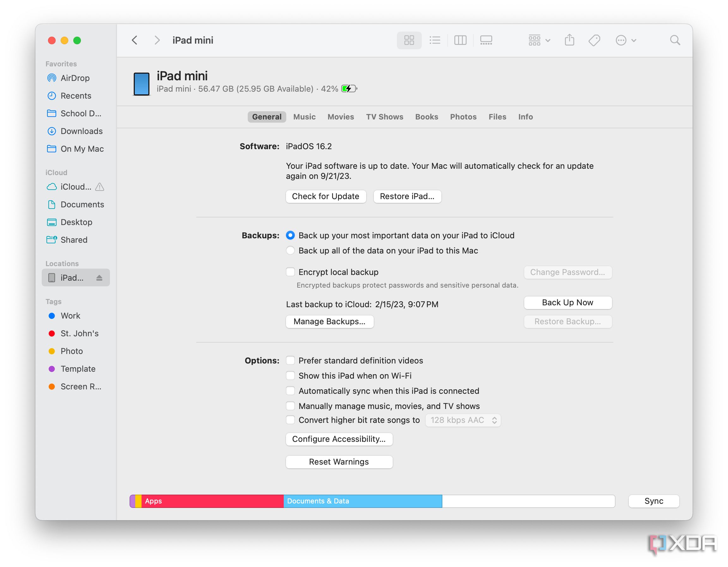Switch to gallery view in the toolbar
Image resolution: width=728 pixels, height=567 pixels.
(486, 40)
